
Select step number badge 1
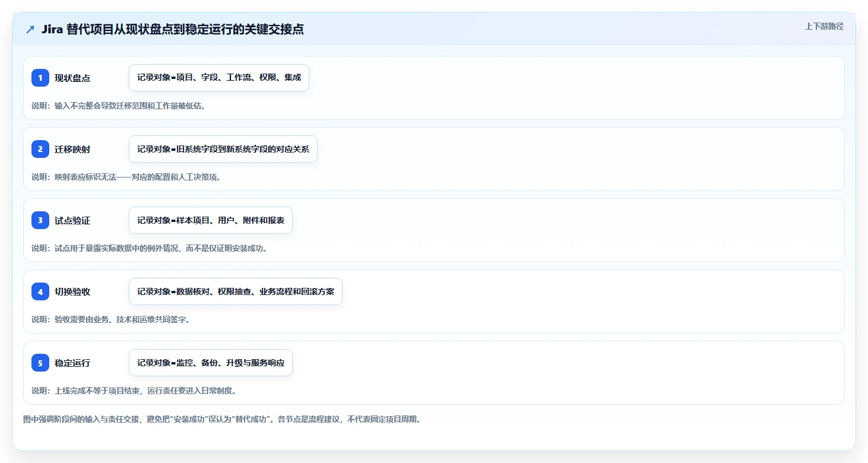[x=40, y=78]
